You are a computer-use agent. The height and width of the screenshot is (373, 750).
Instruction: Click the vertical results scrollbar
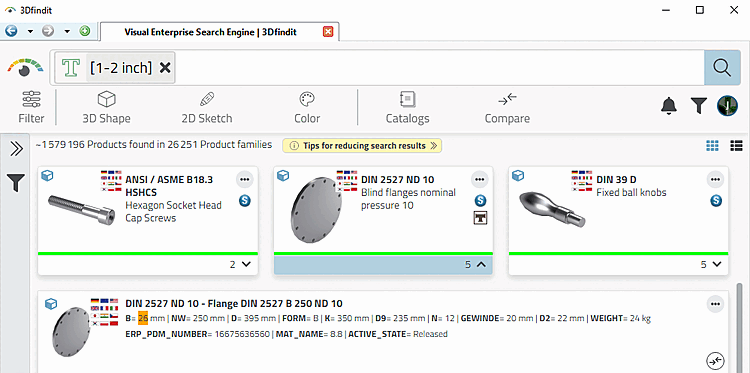pyautogui.click(x=740, y=328)
